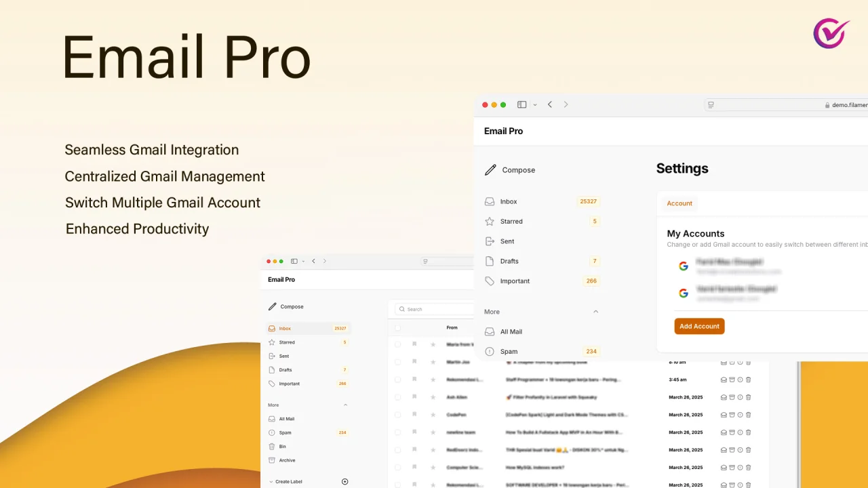Viewport: 868px width, 488px height.
Task: Go back in the inbox browser window
Action: pos(313,261)
